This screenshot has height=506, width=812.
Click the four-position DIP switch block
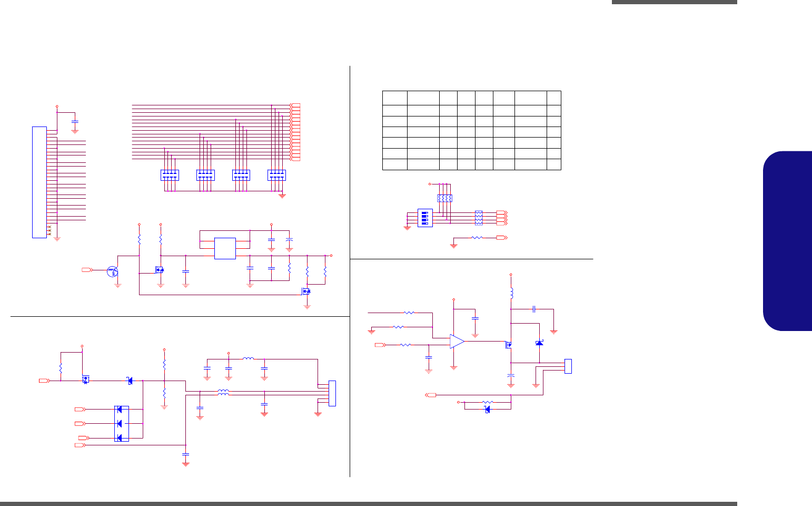point(425,218)
